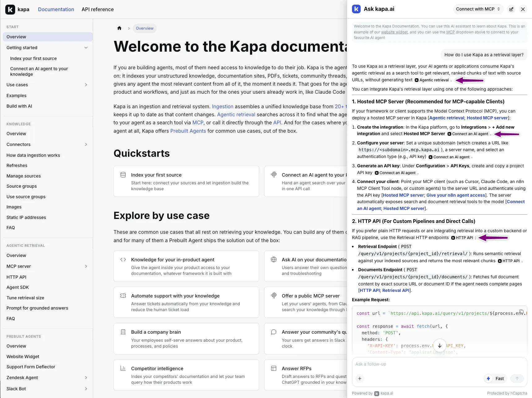The image size is (532, 398).
Task: Click database icon on Index your first source card
Action: 123,175
